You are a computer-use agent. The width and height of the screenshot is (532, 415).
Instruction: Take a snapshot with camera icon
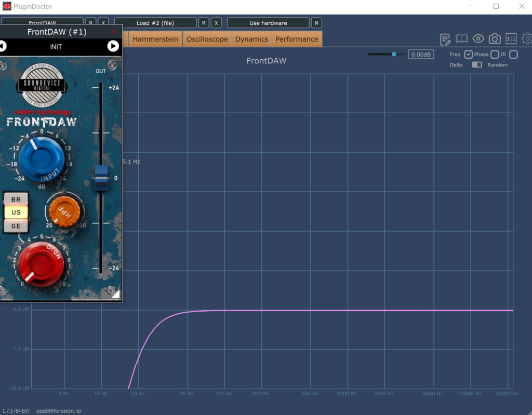coord(495,39)
